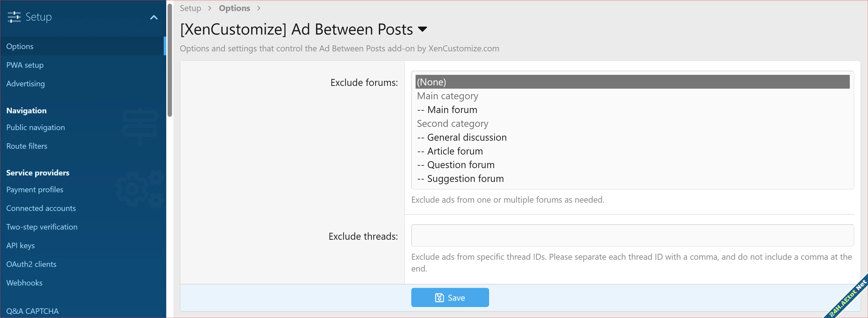Open the Options page in the sidebar
The height and width of the screenshot is (318, 868).
(x=20, y=46)
